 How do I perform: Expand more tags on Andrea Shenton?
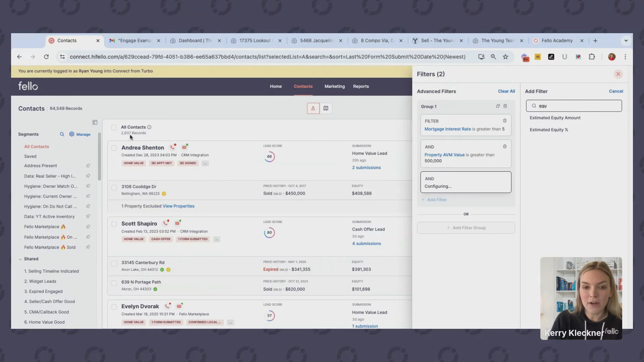coord(205,163)
